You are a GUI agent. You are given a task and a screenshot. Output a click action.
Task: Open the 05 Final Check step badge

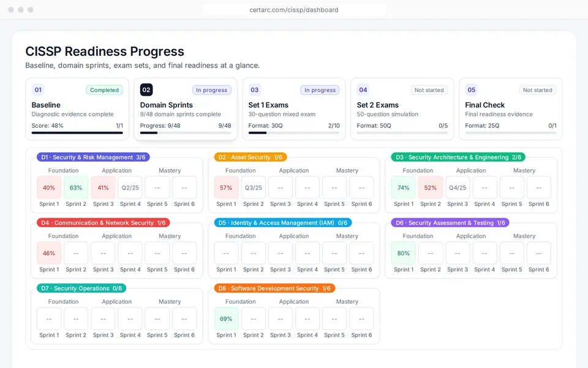(x=472, y=90)
